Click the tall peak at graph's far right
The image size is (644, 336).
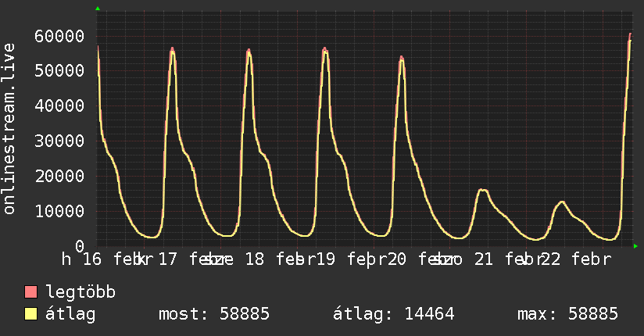tap(630, 35)
